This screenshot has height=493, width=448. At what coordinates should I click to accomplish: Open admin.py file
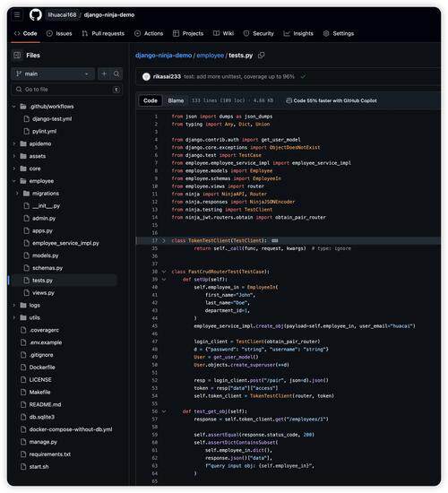44,219
